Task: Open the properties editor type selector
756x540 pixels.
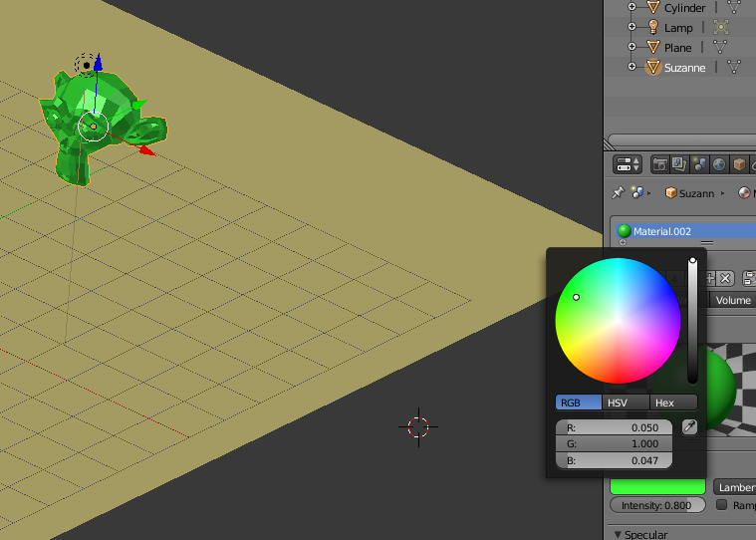Action: (628, 164)
